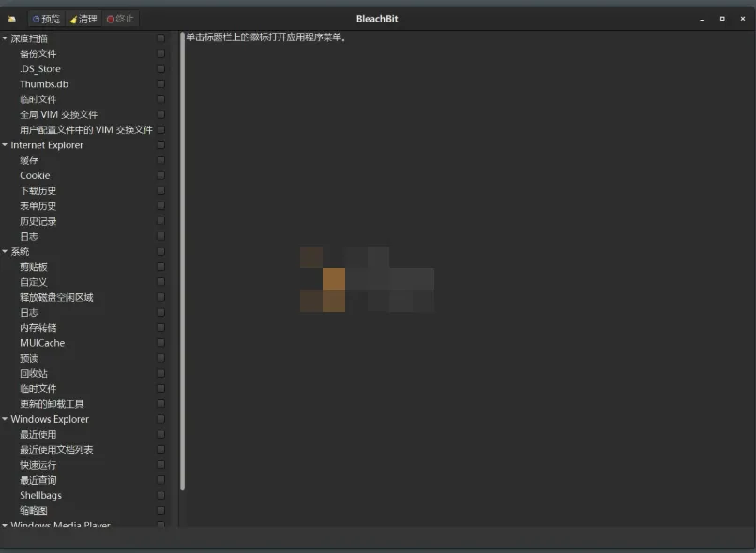Select the 表单历史 item

pyautogui.click(x=38, y=205)
